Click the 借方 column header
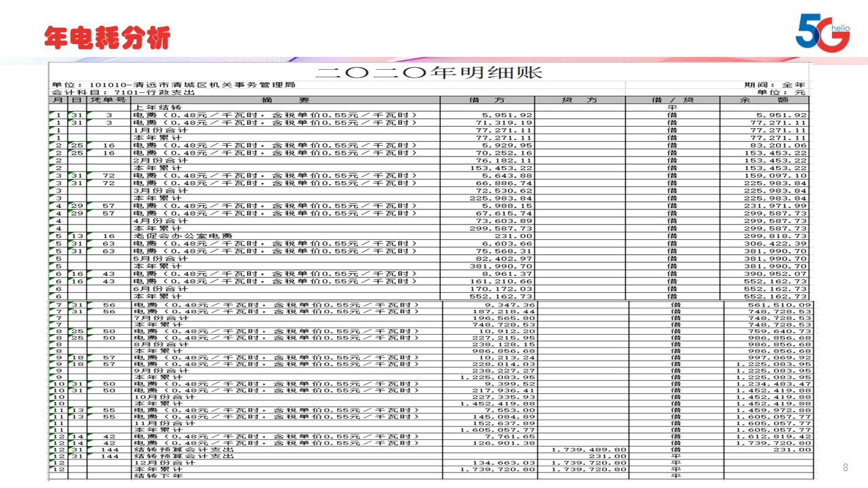 point(487,100)
